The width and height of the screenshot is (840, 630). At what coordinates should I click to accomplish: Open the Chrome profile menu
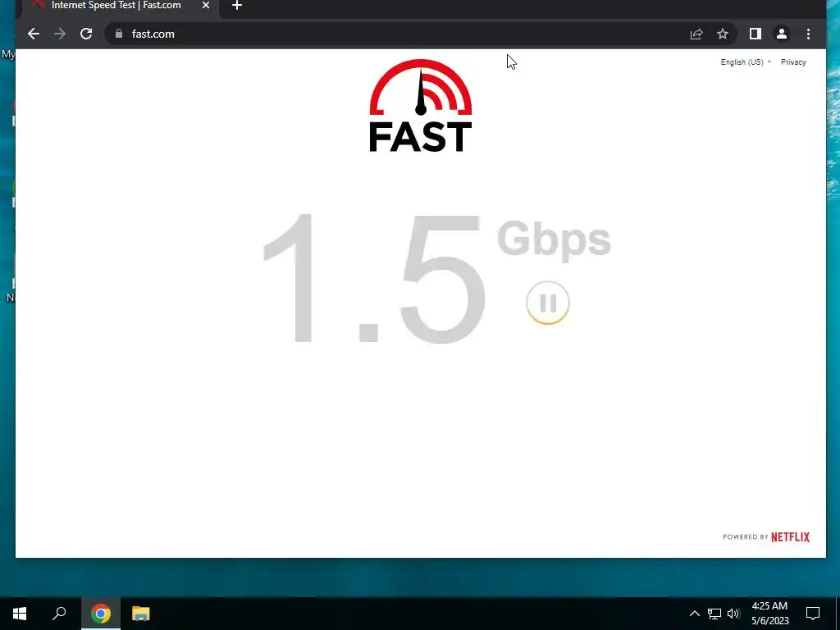(782, 34)
